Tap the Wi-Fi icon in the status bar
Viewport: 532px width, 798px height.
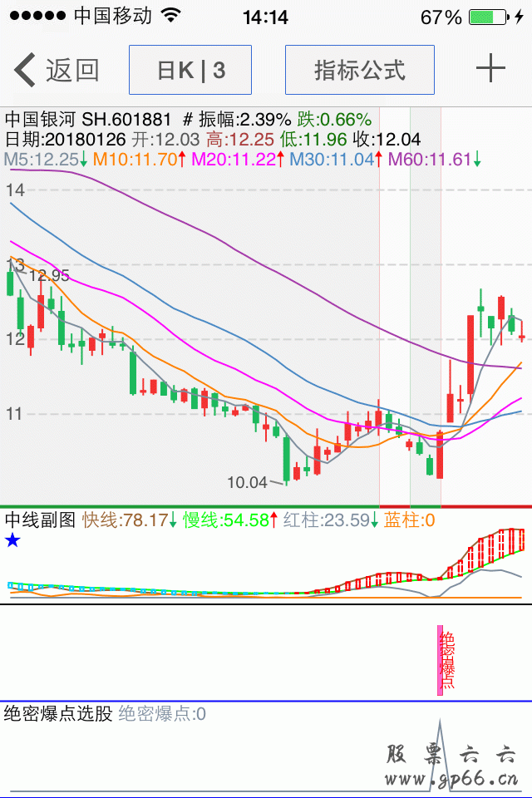pos(171,17)
